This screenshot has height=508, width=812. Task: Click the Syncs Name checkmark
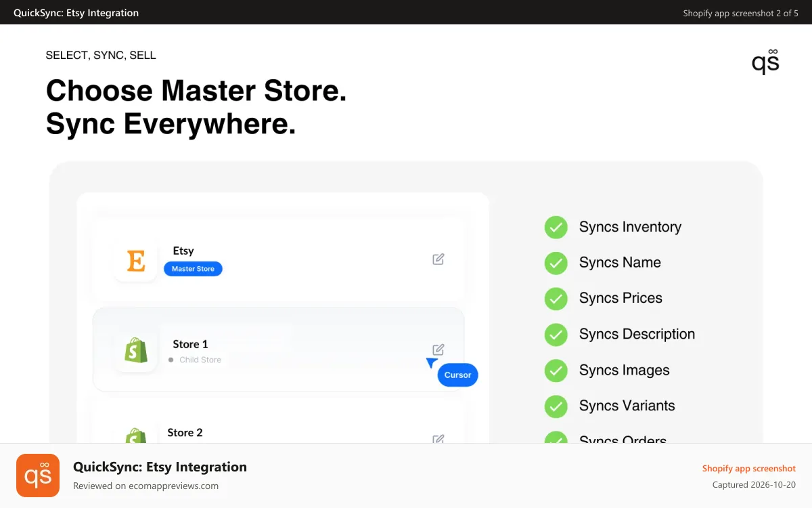point(556,263)
